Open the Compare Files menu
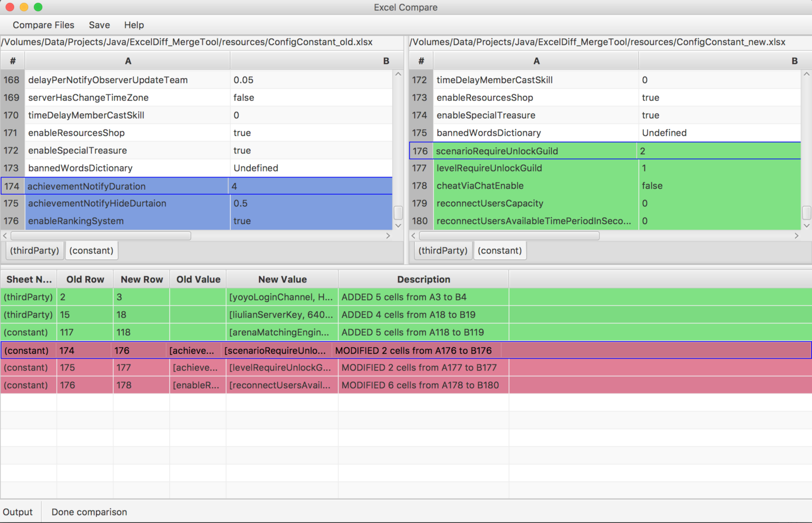Image resolution: width=812 pixels, height=523 pixels. (43, 25)
